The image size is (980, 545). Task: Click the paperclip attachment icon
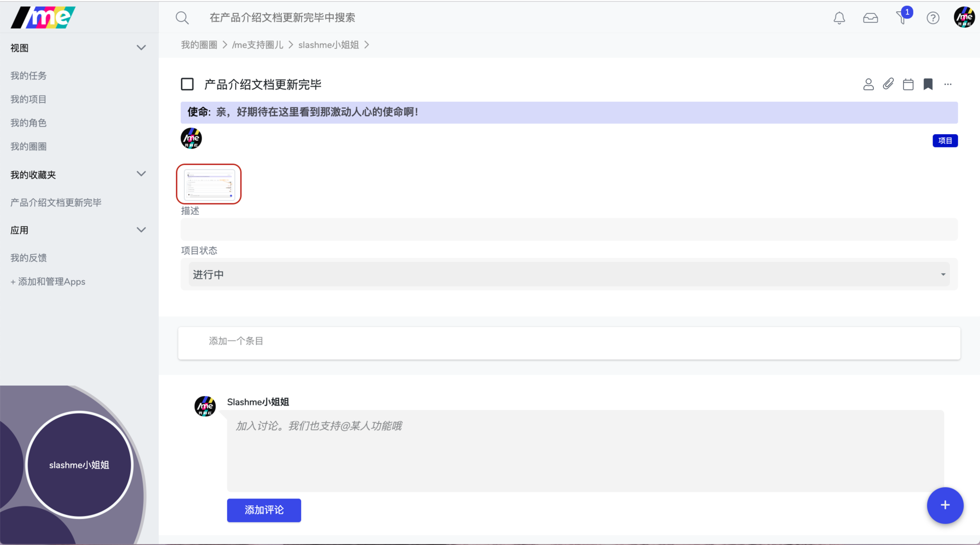click(888, 84)
